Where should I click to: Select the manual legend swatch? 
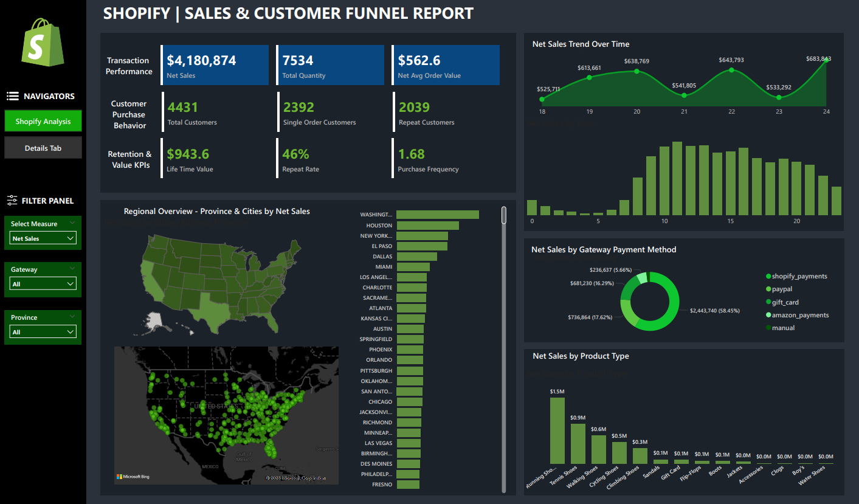(768, 328)
